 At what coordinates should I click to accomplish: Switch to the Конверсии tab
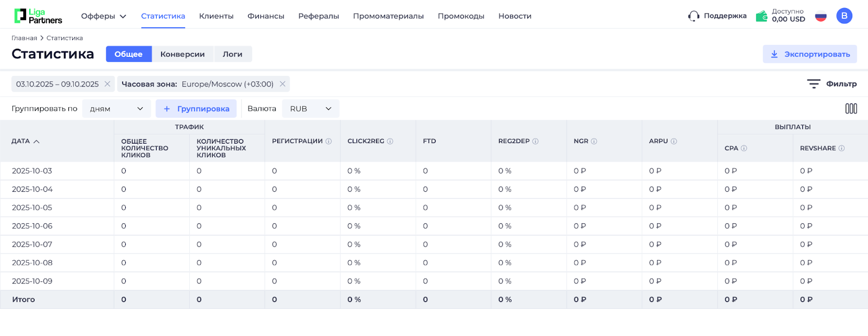point(182,54)
